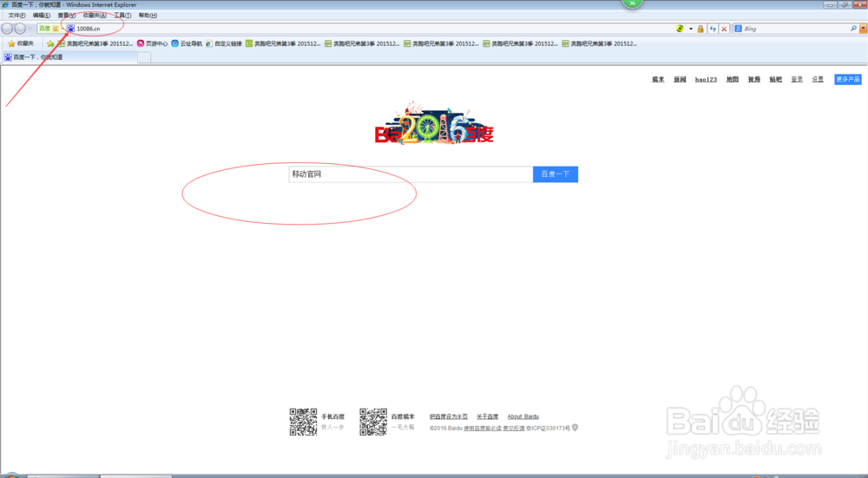Click the add to favorites bar star icon
The height and width of the screenshot is (478, 868).
pyautogui.click(x=50, y=43)
